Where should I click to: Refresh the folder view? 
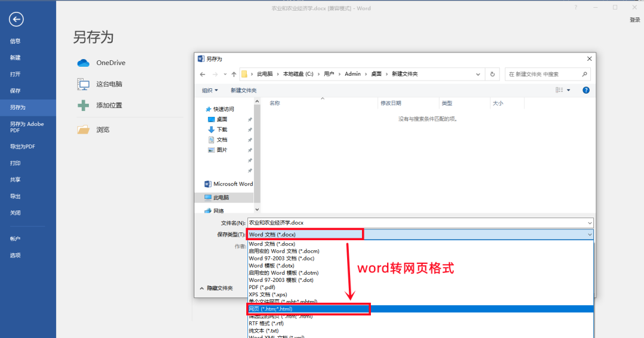pyautogui.click(x=492, y=75)
